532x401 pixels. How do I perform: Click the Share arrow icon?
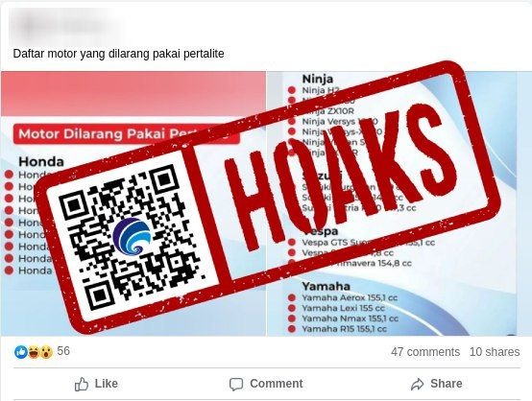coord(417,384)
